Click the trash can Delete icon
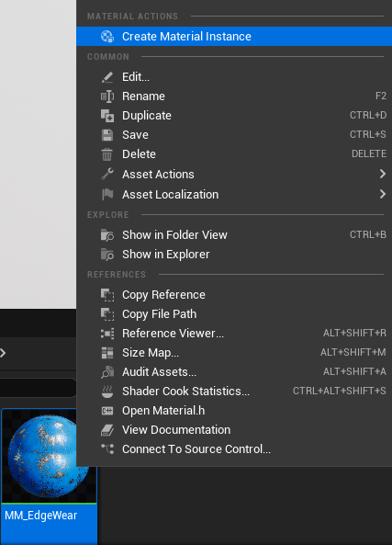The image size is (392, 545). coord(107,154)
